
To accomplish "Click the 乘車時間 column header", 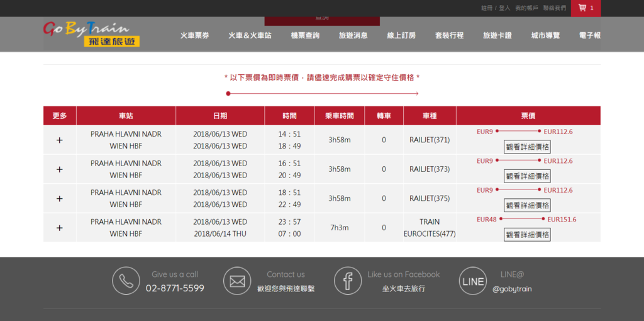I will pyautogui.click(x=340, y=116).
